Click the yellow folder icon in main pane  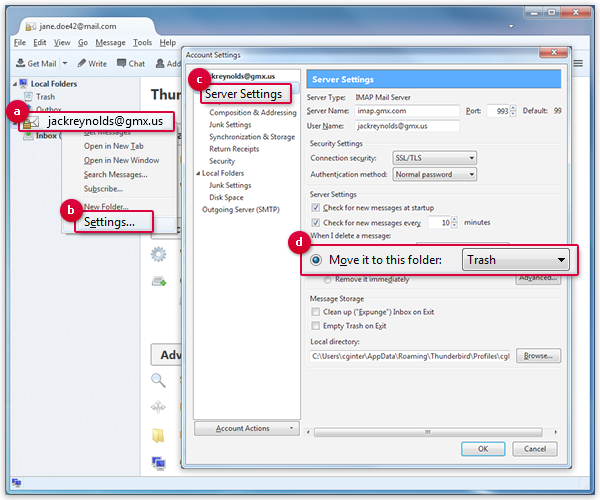click(158, 436)
